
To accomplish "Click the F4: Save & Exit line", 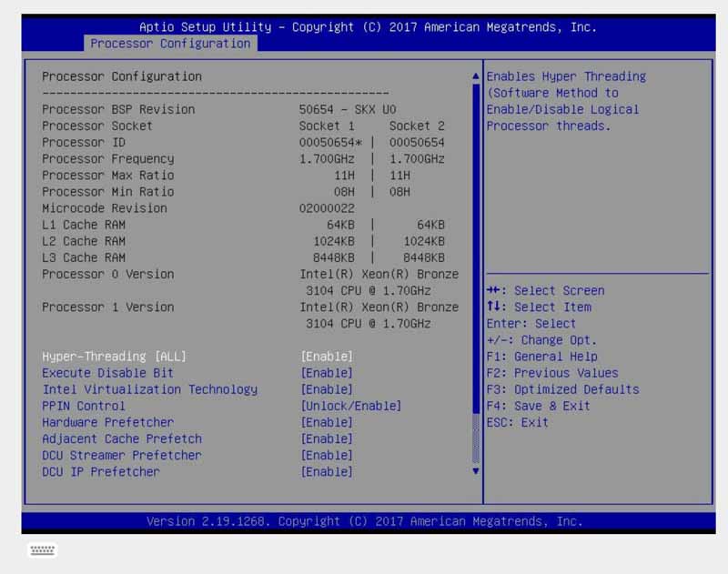I will tap(538, 406).
